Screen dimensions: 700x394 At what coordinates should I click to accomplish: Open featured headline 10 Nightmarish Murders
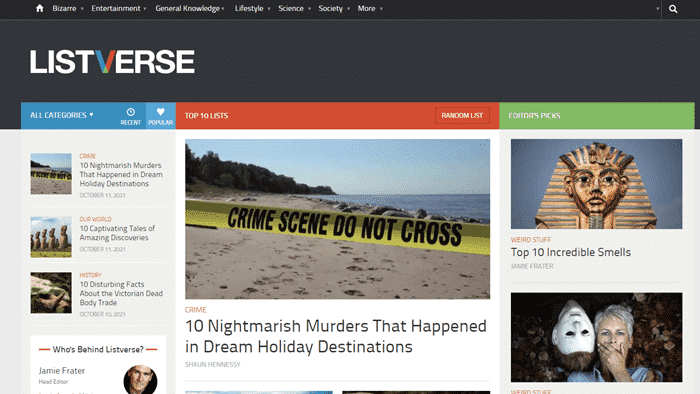(x=336, y=336)
